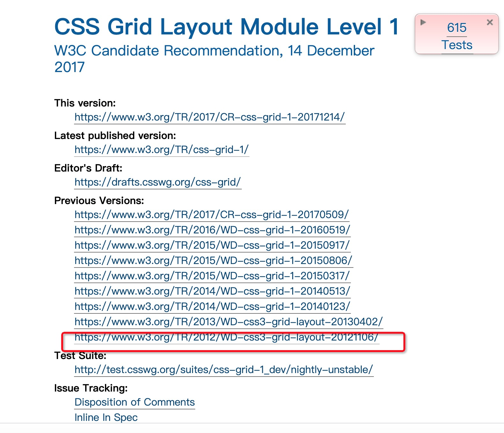Open Disposition of Comments link

(x=135, y=402)
